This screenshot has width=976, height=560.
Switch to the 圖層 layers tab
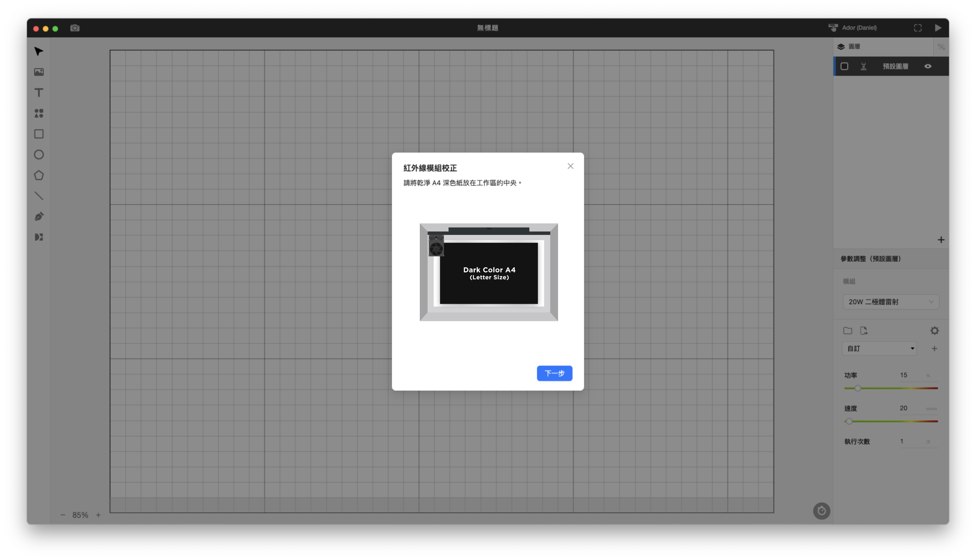click(849, 47)
